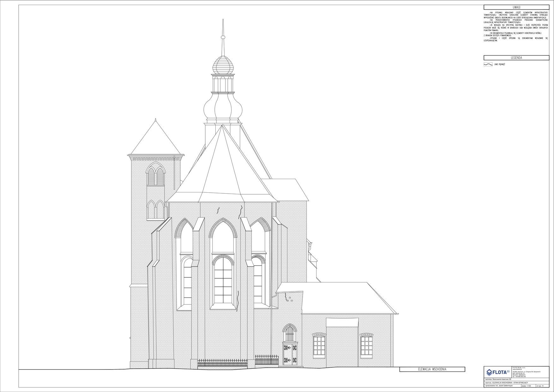Click the crack line symbol in legend
Image resolution: width=554 pixels, height=392 pixels.
tap(488, 64)
